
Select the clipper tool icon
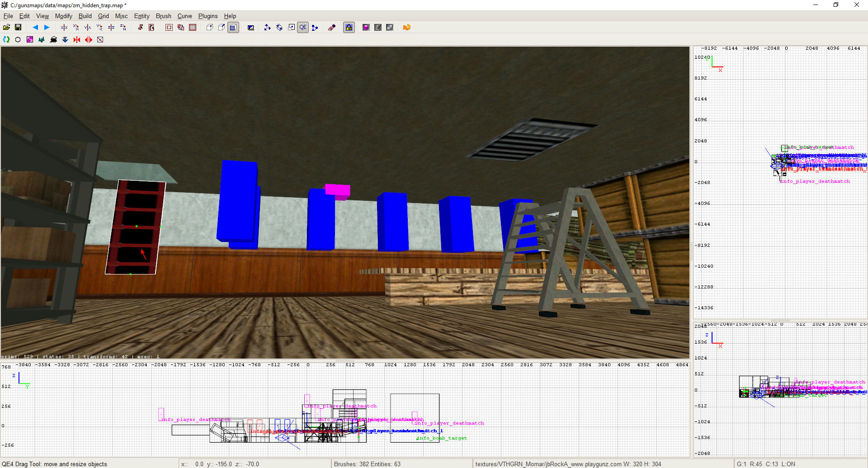click(x=315, y=27)
